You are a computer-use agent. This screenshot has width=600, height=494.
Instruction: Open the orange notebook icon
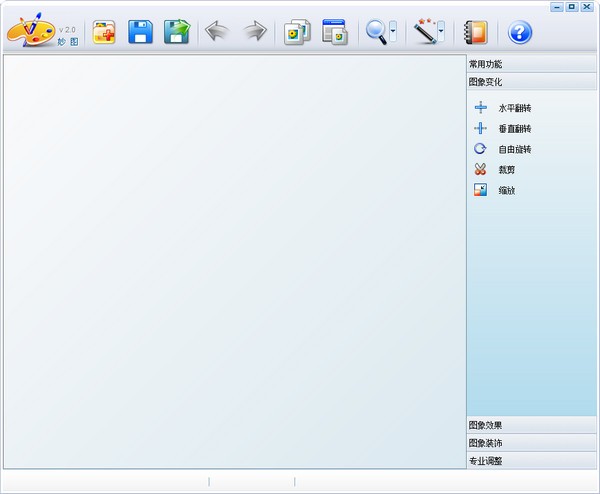tap(476, 33)
